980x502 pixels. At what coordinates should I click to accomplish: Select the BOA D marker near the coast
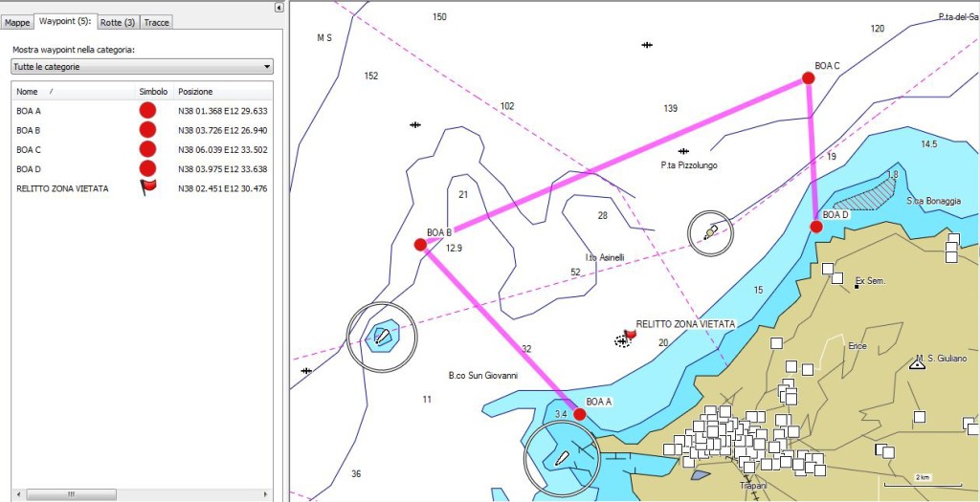815,227
